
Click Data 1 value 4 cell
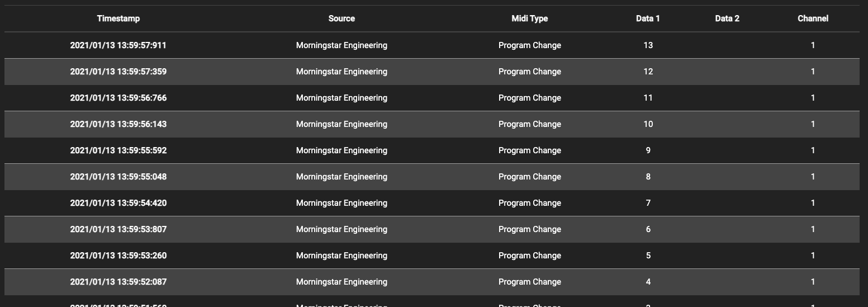[648, 282]
